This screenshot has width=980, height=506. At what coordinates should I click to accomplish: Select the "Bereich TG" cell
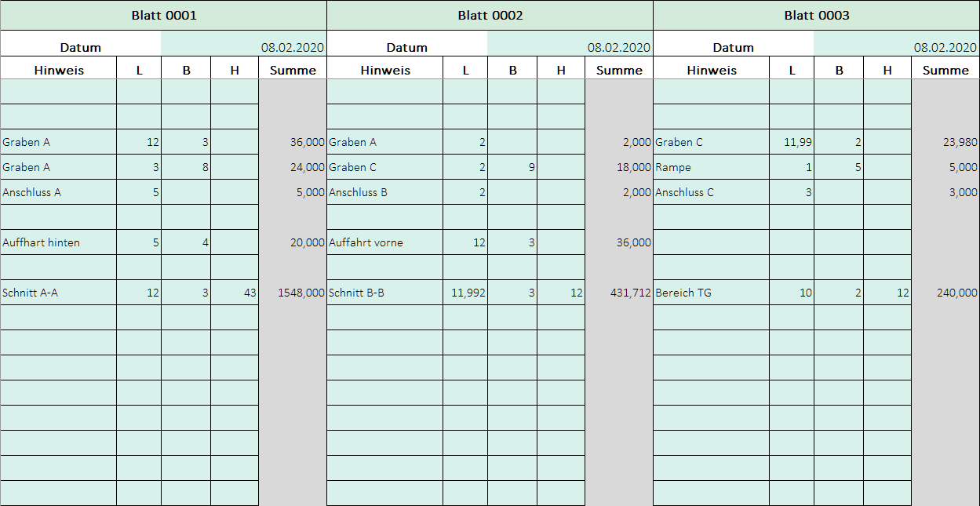click(x=711, y=293)
